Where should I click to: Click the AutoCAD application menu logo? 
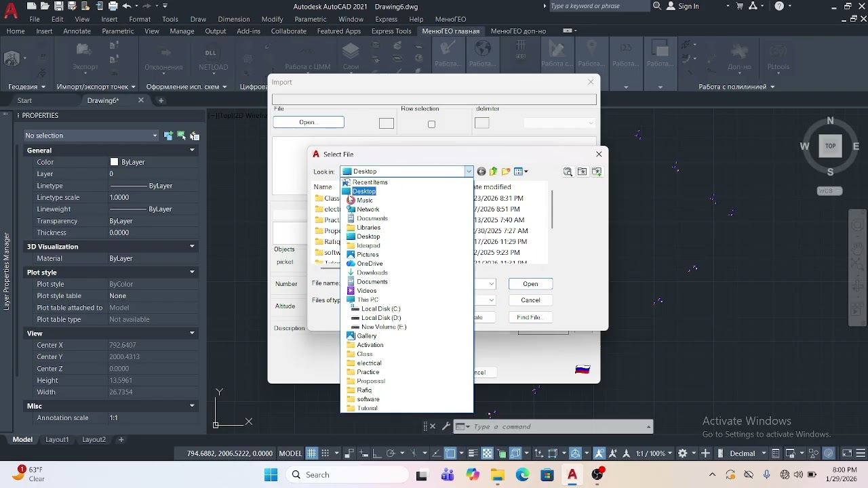(11, 12)
